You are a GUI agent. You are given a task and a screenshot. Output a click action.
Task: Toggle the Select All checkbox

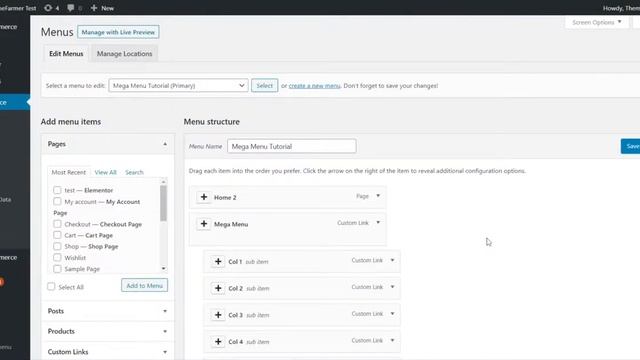coord(51,287)
